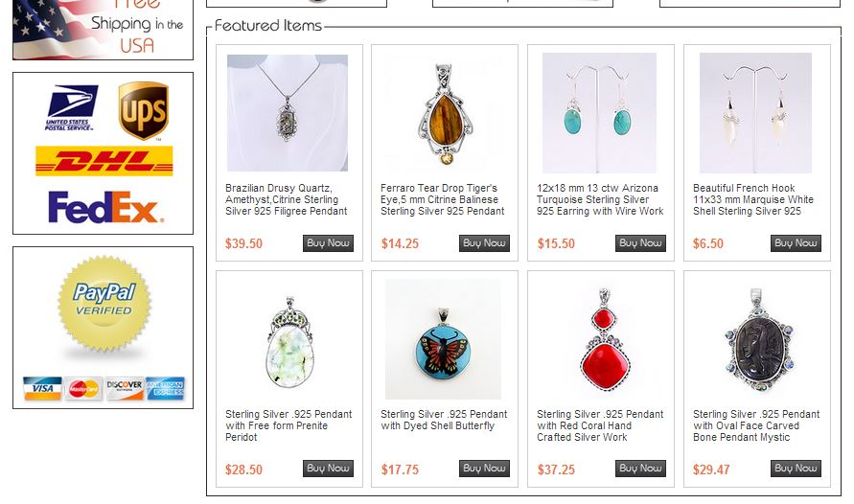Click the FedEx logo
Screen dimensions: 854x504
[x=106, y=207]
